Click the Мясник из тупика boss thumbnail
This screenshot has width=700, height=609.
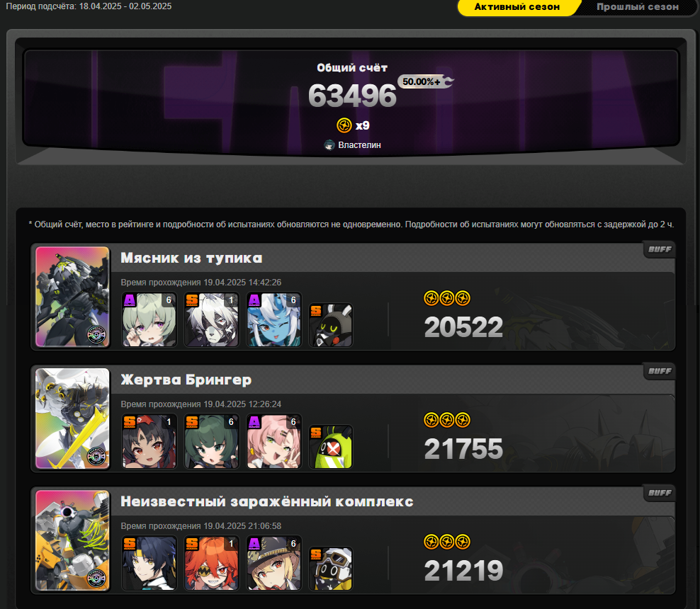click(72, 297)
